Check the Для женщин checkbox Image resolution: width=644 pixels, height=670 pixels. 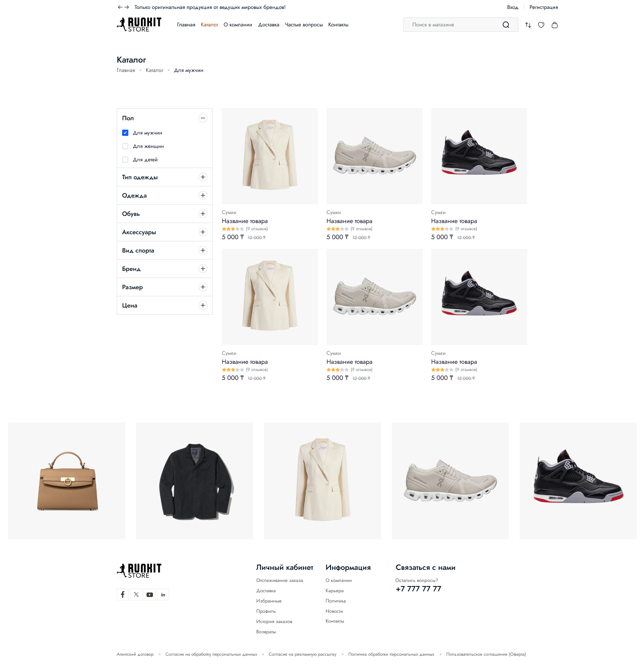[x=125, y=146]
